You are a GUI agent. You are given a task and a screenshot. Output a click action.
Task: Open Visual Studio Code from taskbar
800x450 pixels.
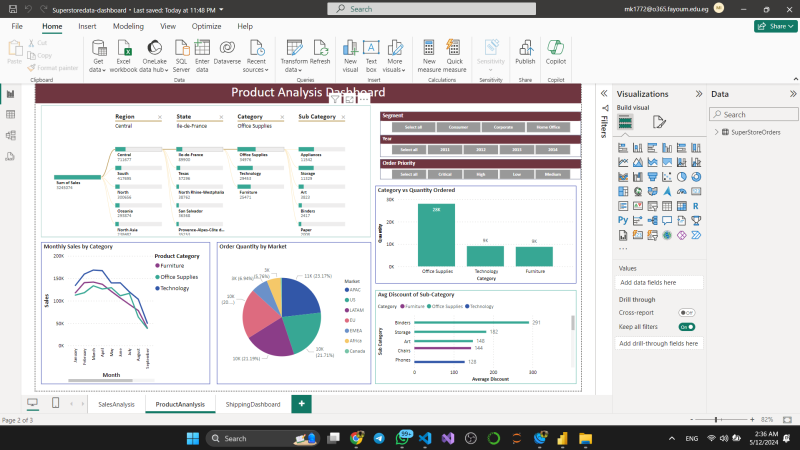click(x=425, y=438)
